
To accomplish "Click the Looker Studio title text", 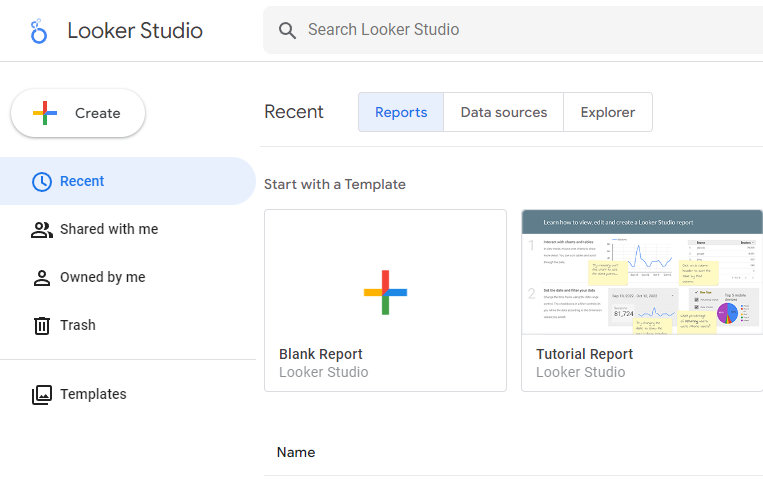I will tap(135, 31).
